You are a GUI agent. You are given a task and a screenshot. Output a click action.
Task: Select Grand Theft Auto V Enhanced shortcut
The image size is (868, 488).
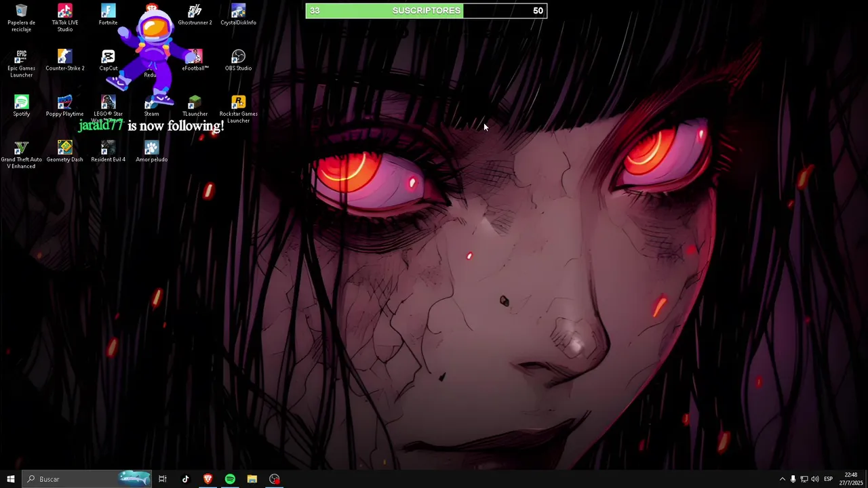click(x=21, y=155)
